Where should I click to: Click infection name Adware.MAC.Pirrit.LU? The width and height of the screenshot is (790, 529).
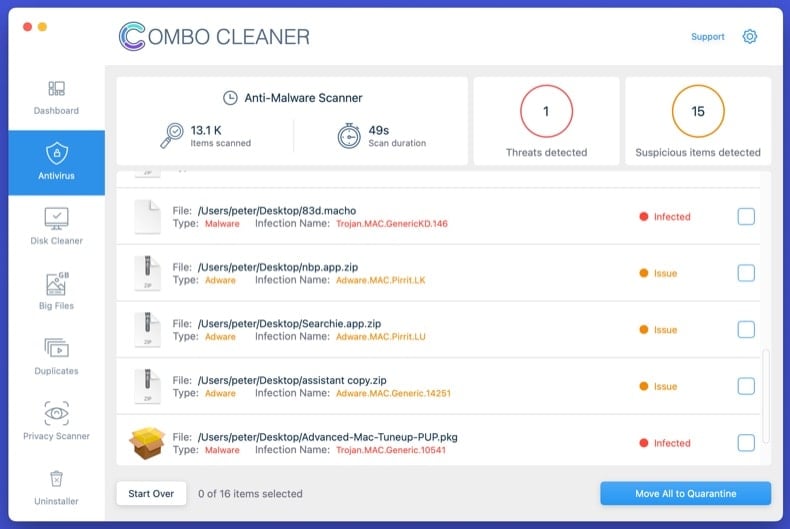tap(381, 337)
